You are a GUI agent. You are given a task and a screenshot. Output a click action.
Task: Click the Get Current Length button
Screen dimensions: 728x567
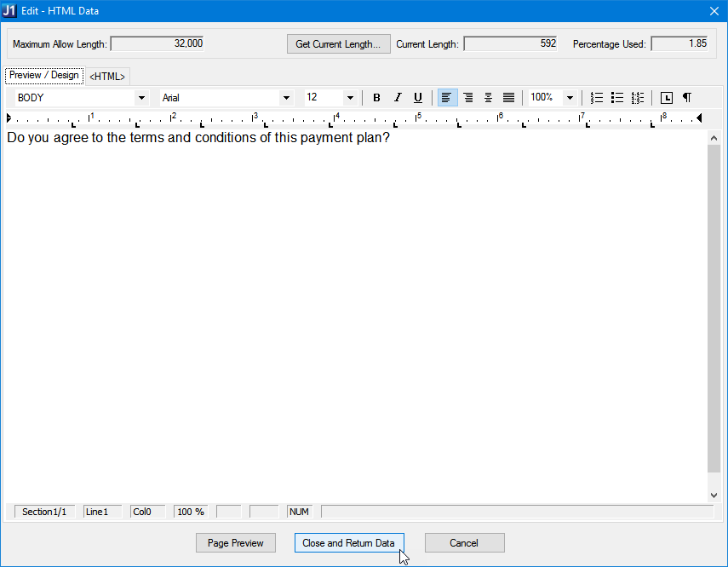pos(338,44)
